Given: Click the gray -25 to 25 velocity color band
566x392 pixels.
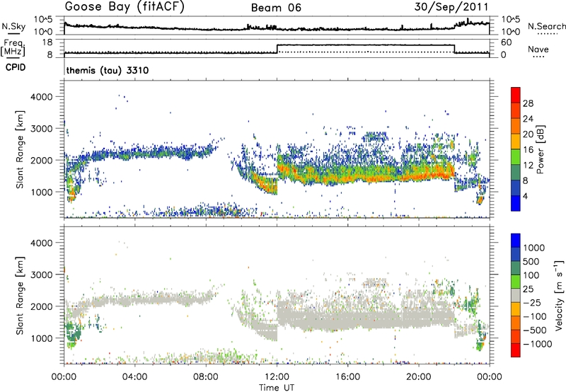Looking at the screenshot, I should 516,295.
